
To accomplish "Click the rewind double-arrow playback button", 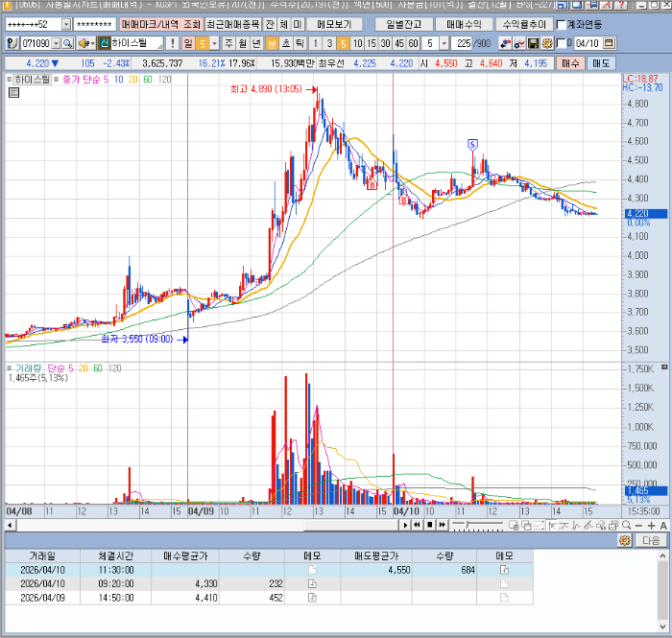I will [x=417, y=525].
